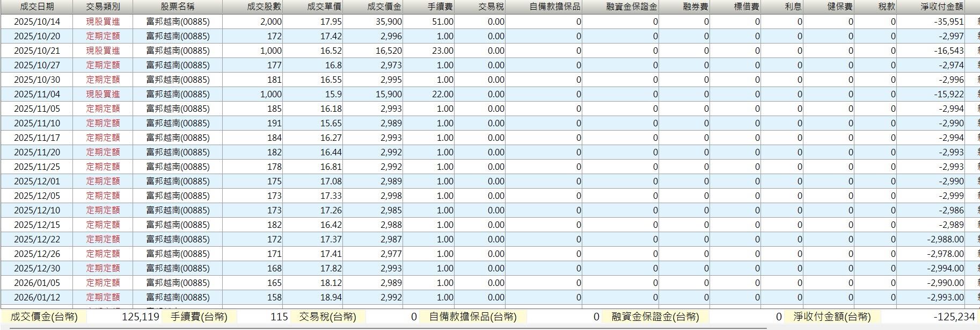Click the 融資金保證金 column header
This screenshot has height=330, width=980.
click(631, 7)
